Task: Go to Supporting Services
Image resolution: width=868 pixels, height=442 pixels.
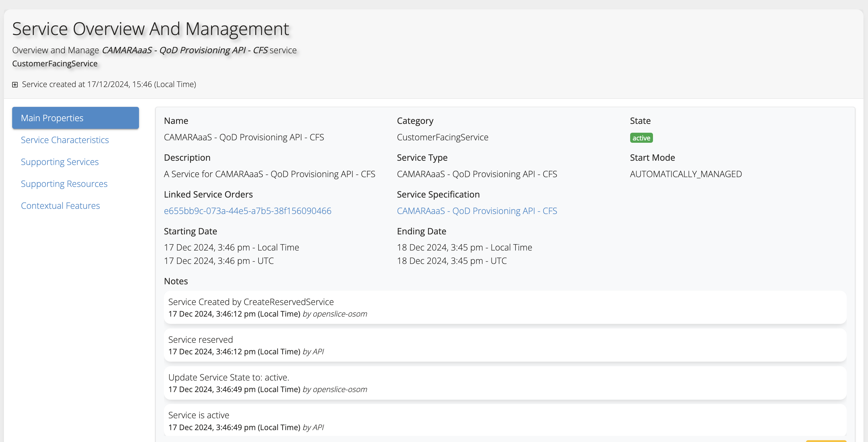Action: point(60,162)
